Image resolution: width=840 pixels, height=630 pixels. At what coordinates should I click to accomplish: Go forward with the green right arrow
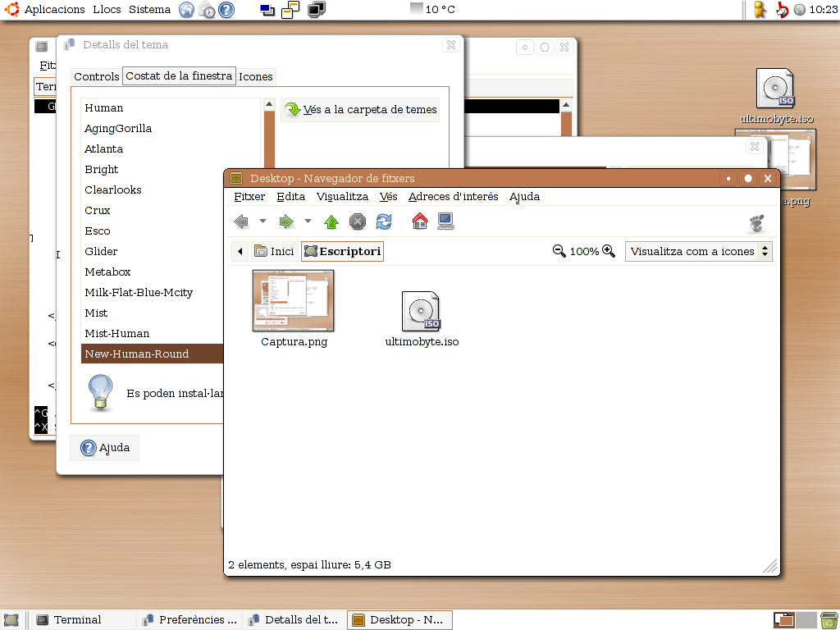click(x=286, y=221)
